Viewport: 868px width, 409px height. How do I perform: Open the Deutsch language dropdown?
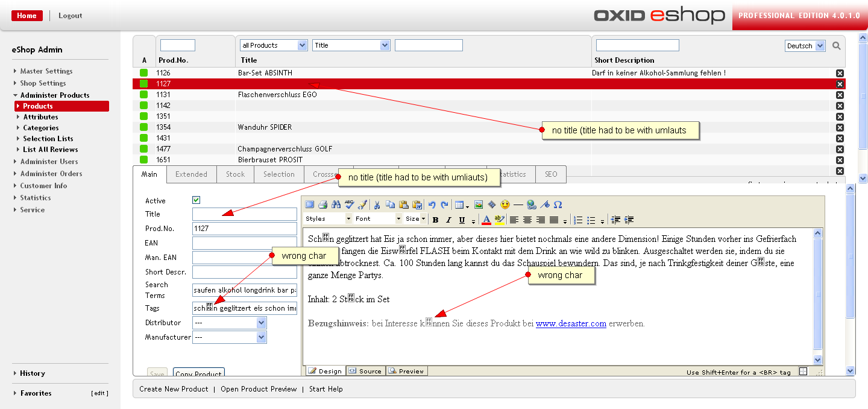pos(805,46)
